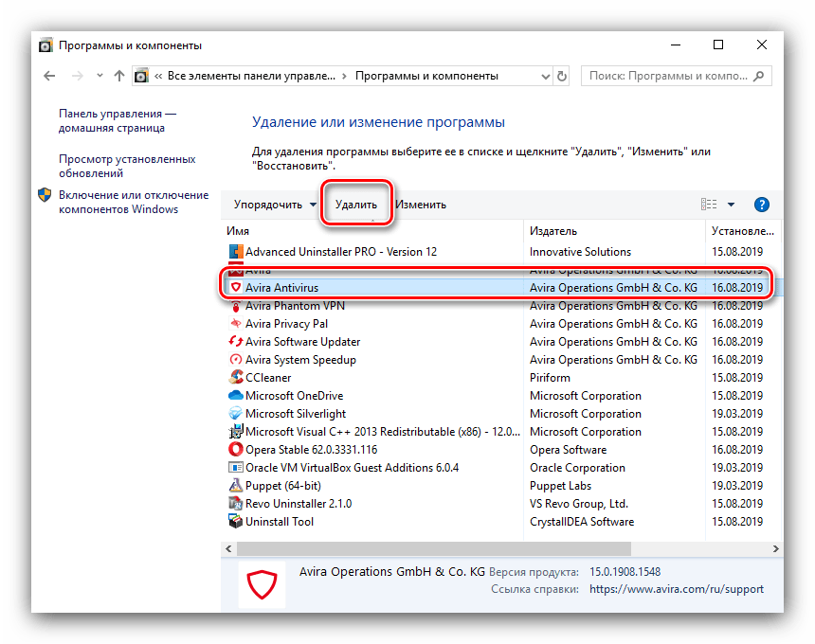Click the Avira Phantom VPN icon
The image size is (815, 644).
(236, 306)
